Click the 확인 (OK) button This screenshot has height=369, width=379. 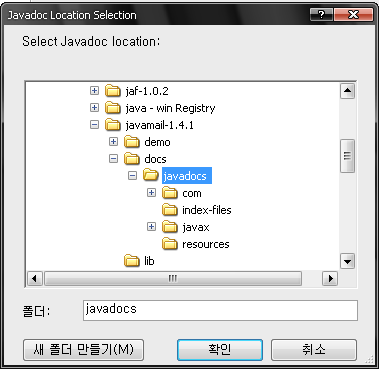pos(220,350)
